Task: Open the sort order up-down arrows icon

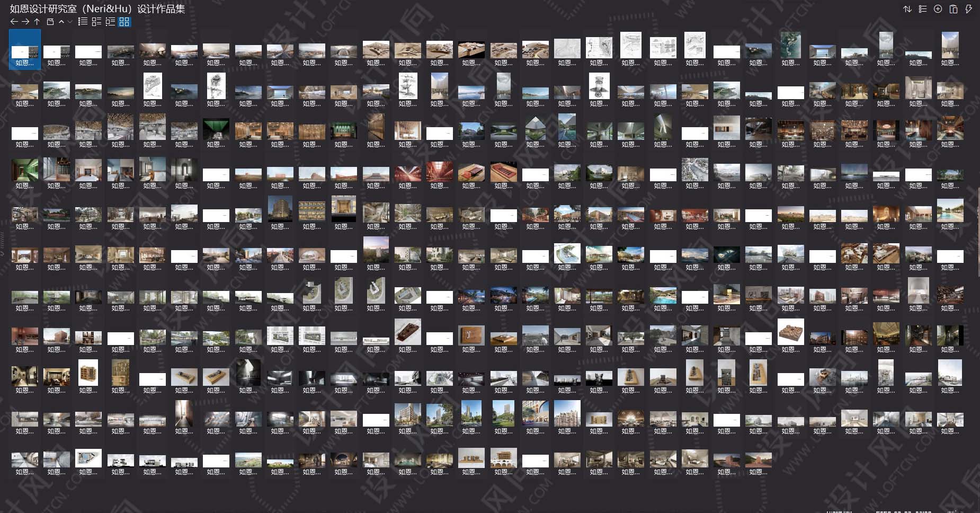Action: [x=907, y=9]
